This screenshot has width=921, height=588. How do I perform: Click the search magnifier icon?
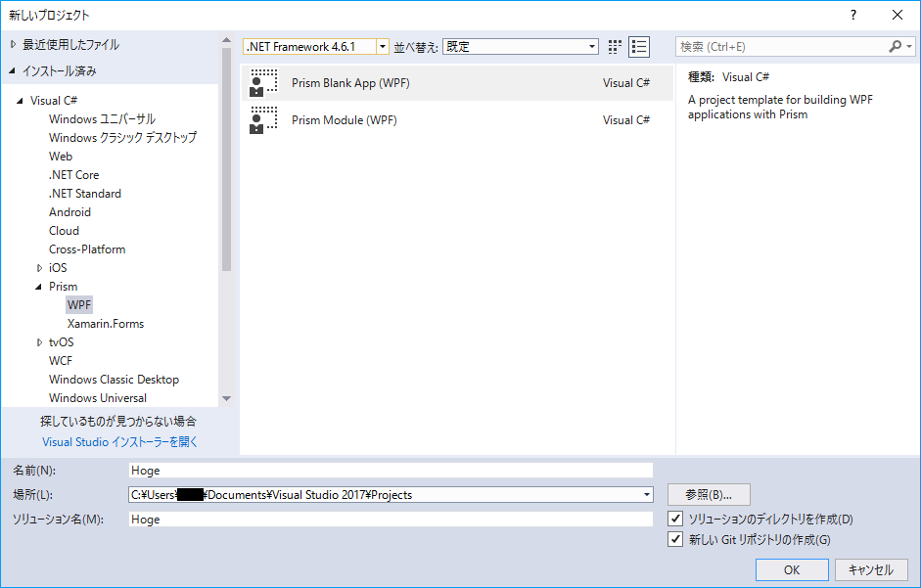(x=897, y=46)
